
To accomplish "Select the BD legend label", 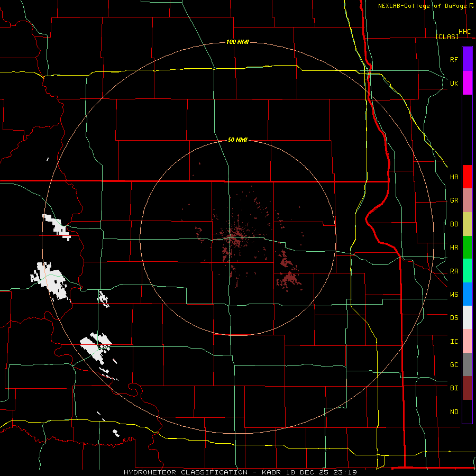I will pos(454,224).
